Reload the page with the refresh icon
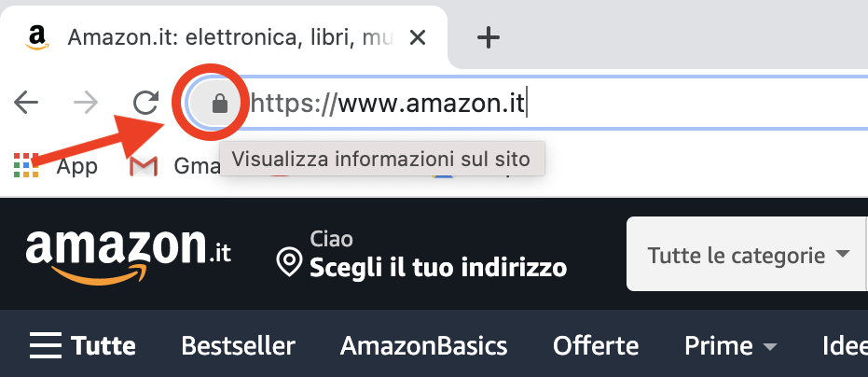Image resolution: width=868 pixels, height=377 pixels. [146, 103]
